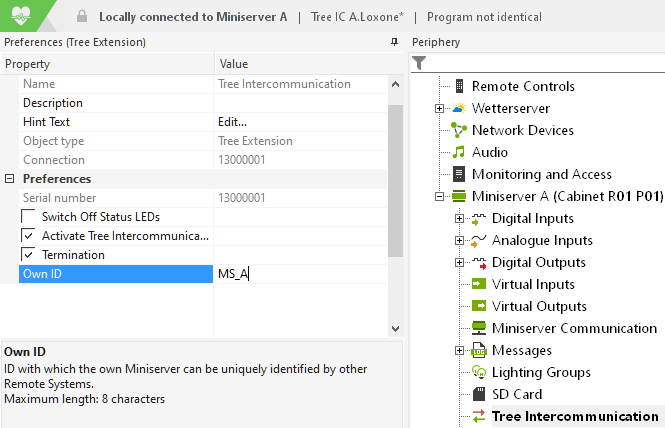Click Edit... next to Hint Text

[233, 122]
